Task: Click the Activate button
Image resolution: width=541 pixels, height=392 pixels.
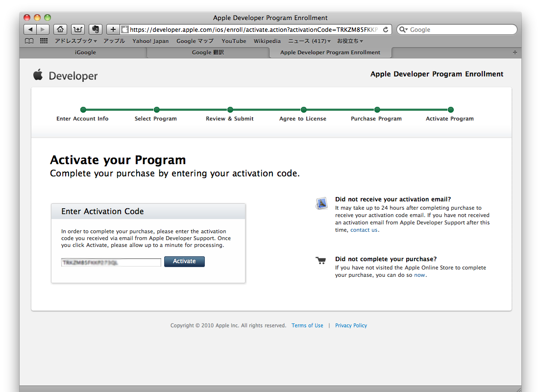Action: 184,262
